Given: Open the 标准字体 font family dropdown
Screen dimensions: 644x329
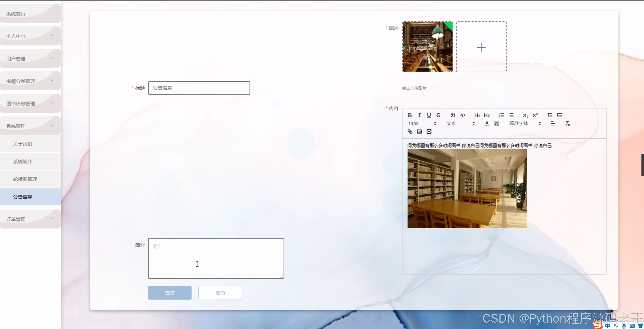Looking at the screenshot, I should [x=525, y=123].
